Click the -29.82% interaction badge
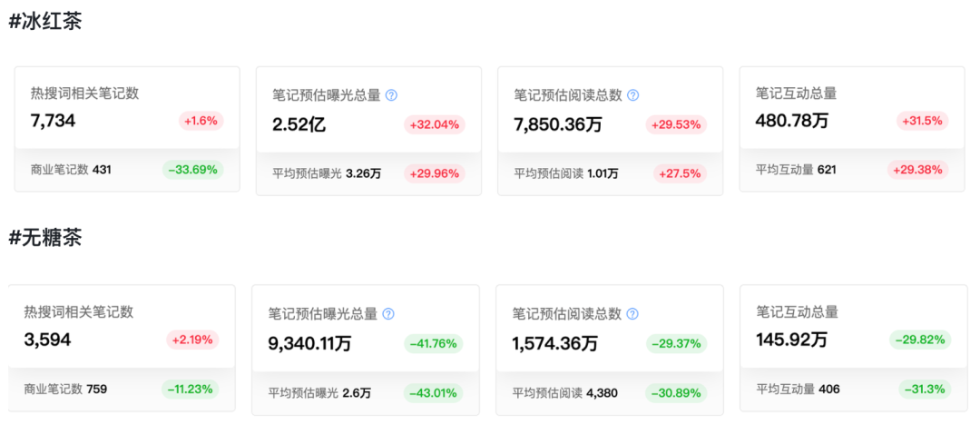The height and width of the screenshot is (434, 980). [x=920, y=340]
